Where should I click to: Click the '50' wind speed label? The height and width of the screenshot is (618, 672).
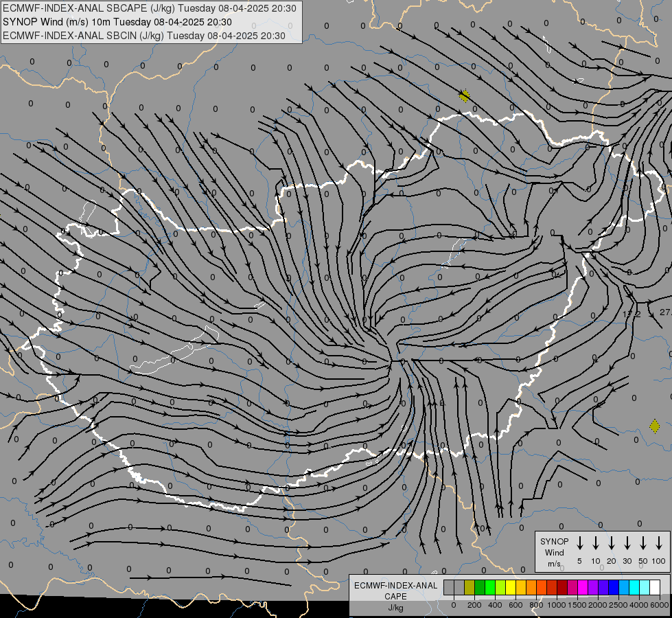coord(643,561)
